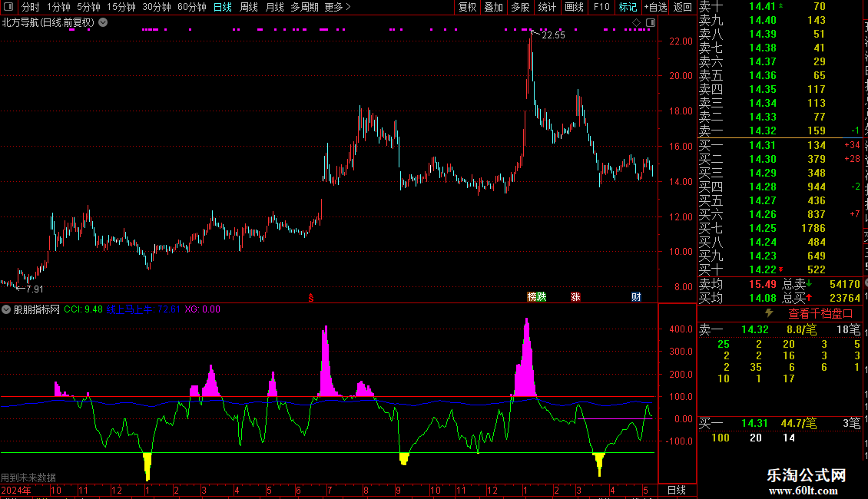This screenshot has width=868, height=499.
Task: Click the 44.7/笔 buy queue text
Action: pyautogui.click(x=799, y=424)
